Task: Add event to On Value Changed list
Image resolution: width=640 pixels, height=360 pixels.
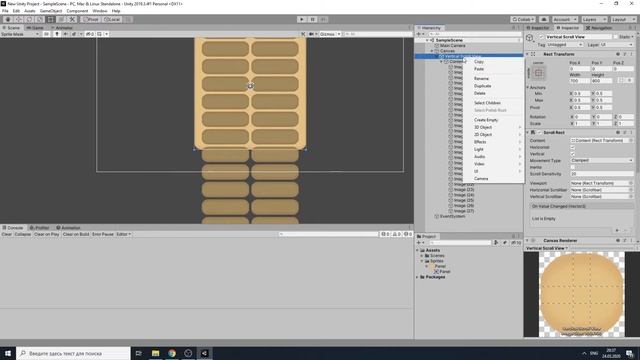Action: click(617, 231)
